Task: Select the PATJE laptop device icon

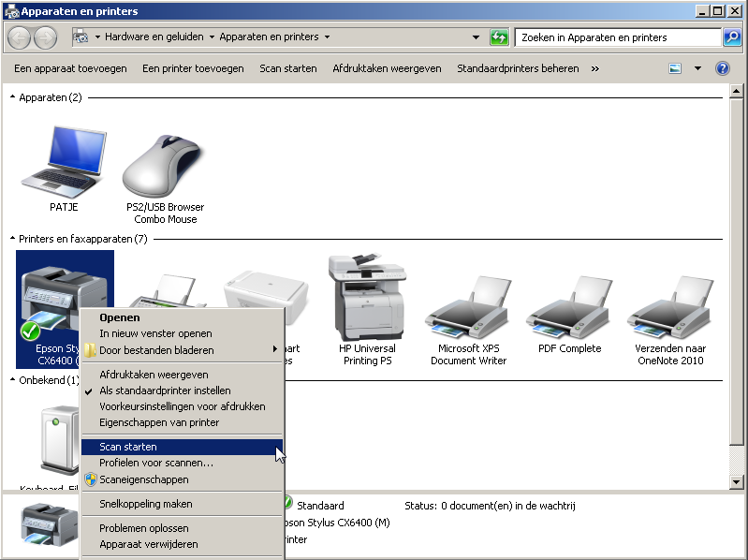Action: coord(64,162)
